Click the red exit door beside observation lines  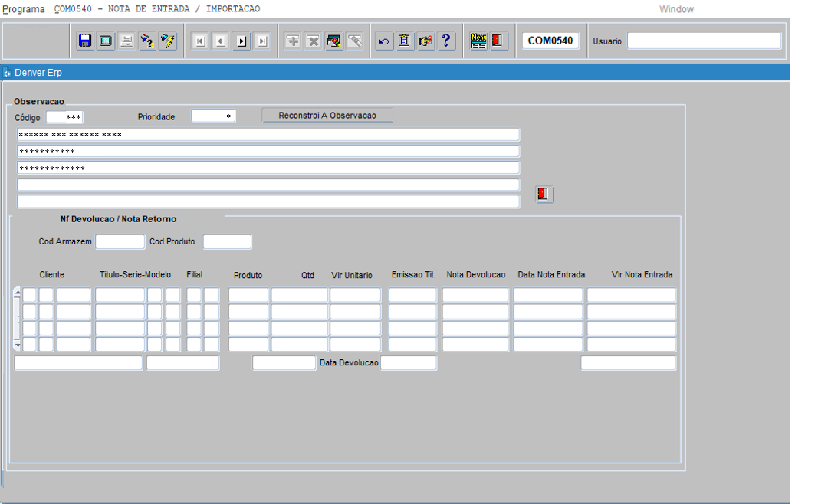pyautogui.click(x=544, y=195)
